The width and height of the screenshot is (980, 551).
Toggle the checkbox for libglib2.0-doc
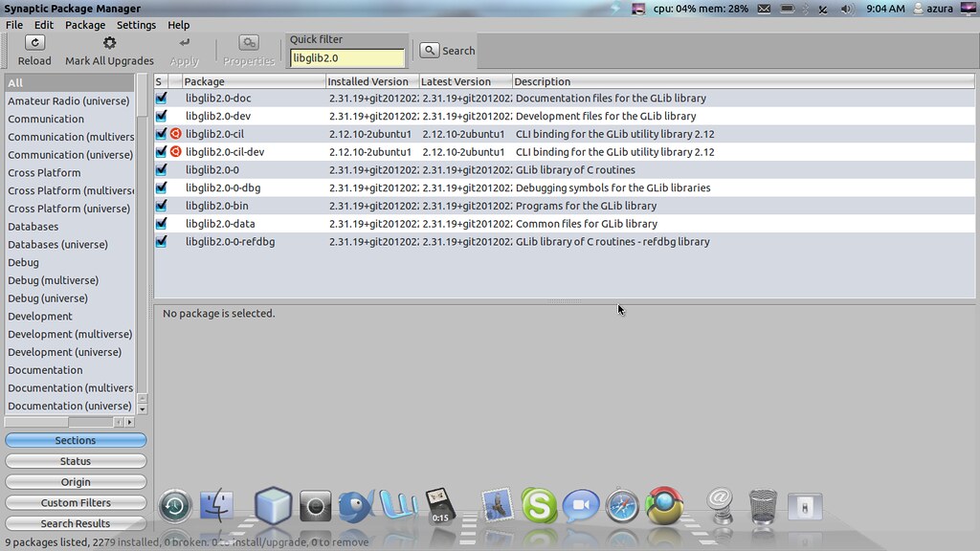coord(161,98)
